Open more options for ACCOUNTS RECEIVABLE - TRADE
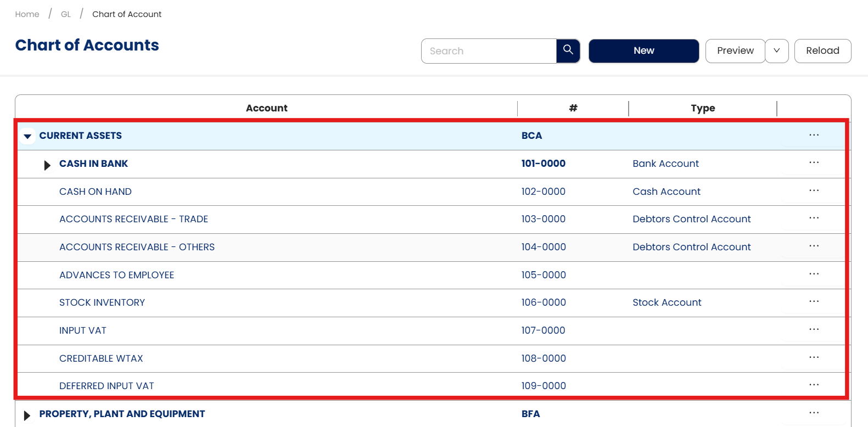The image size is (868, 427). [x=814, y=218]
